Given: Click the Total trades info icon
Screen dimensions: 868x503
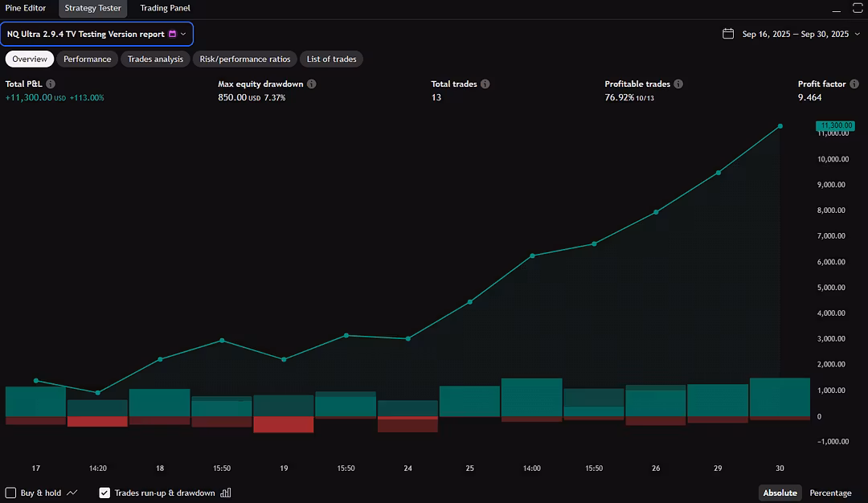Looking at the screenshot, I should pyautogui.click(x=485, y=84).
